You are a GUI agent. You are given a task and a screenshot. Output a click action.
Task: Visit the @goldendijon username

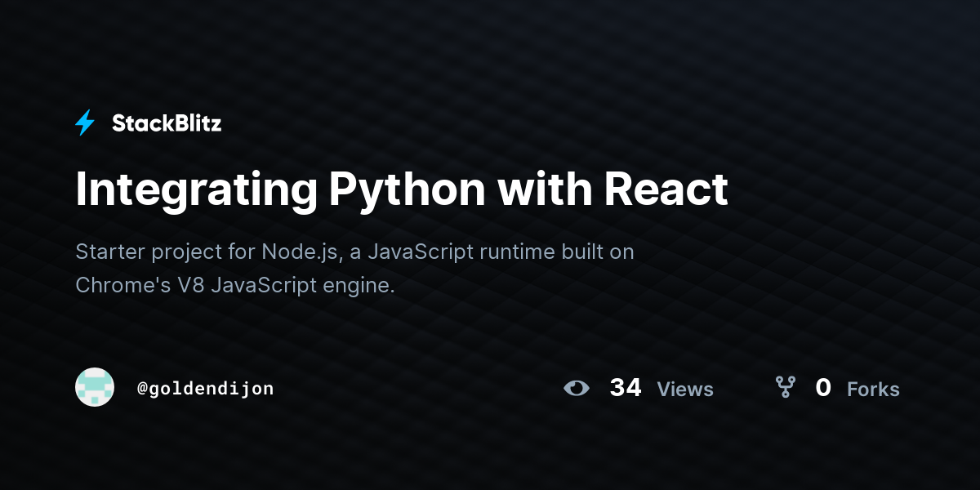[205, 389]
